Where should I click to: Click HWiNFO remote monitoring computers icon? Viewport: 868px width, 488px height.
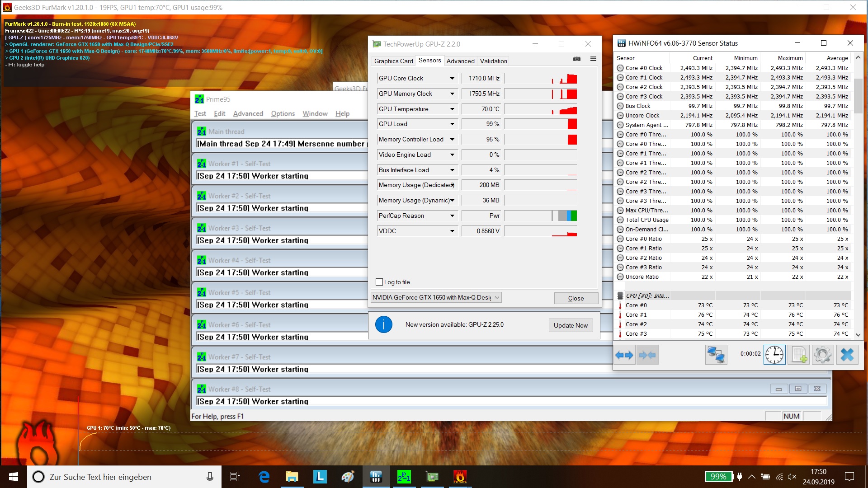[x=716, y=355]
